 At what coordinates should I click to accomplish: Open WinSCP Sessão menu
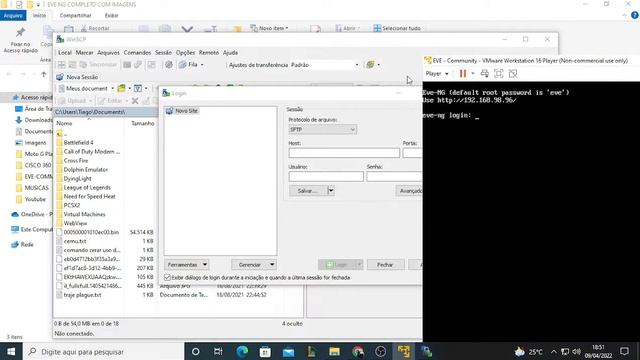[x=163, y=52]
